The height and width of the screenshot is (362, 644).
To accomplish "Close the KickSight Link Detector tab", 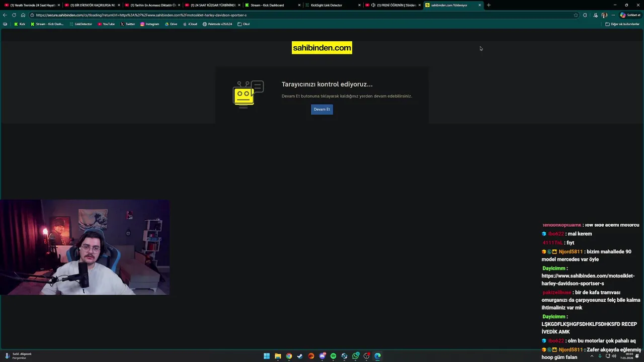I will click(x=359, y=5).
